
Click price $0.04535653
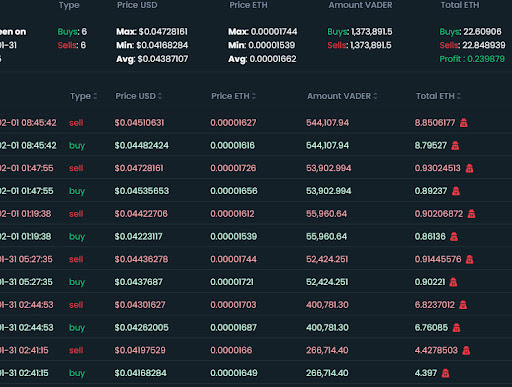coord(142,191)
